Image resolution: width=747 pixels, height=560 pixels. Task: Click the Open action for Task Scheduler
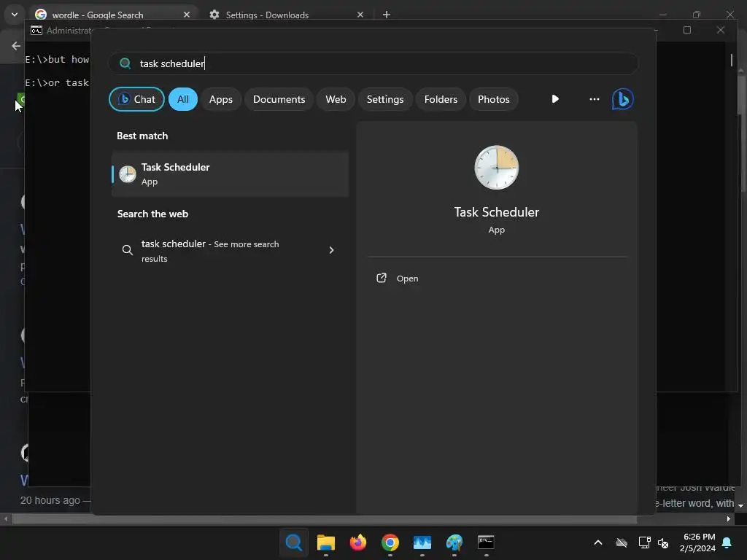(x=407, y=279)
